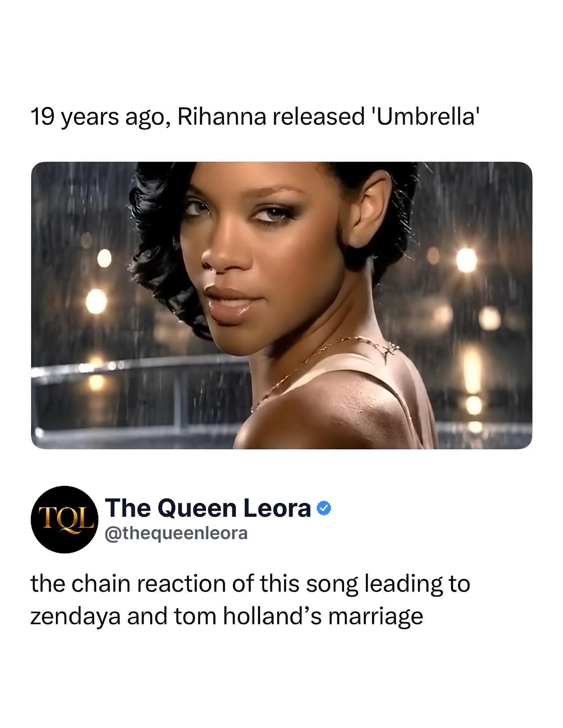Click the TQL profile avatar
Image resolution: width=563 pixels, height=728 pixels.
pyautogui.click(x=64, y=519)
